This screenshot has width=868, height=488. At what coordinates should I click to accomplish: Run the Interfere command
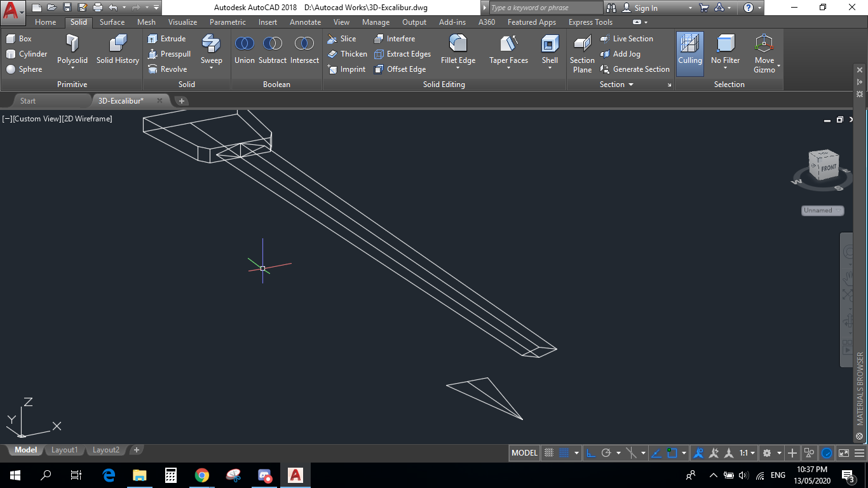click(395, 39)
